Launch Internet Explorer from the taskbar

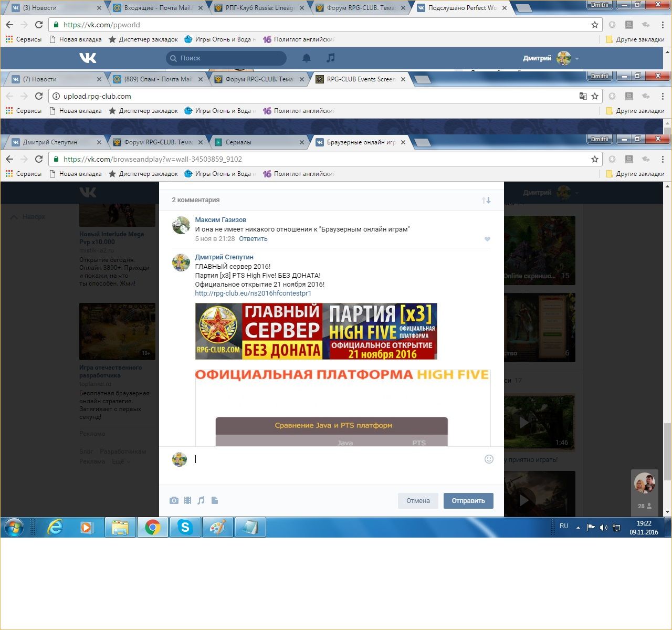pos(55,527)
